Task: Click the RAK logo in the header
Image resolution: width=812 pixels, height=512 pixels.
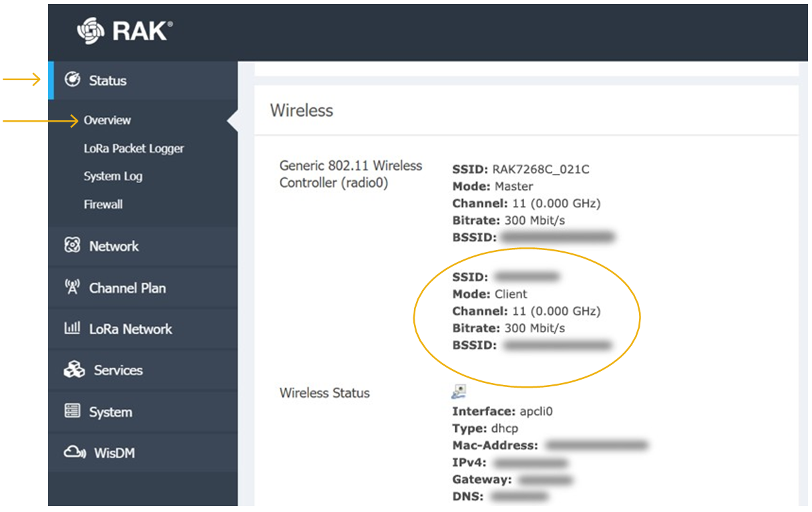Action: click(x=125, y=32)
